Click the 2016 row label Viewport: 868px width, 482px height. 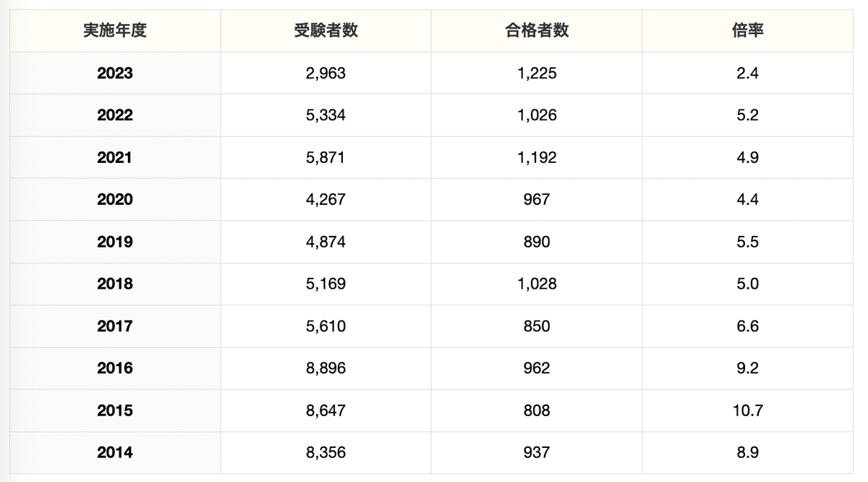click(x=115, y=368)
